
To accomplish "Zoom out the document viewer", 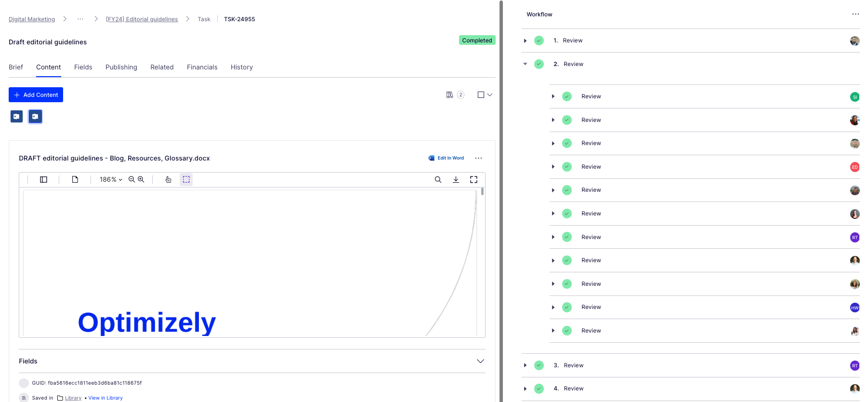I will [x=132, y=179].
